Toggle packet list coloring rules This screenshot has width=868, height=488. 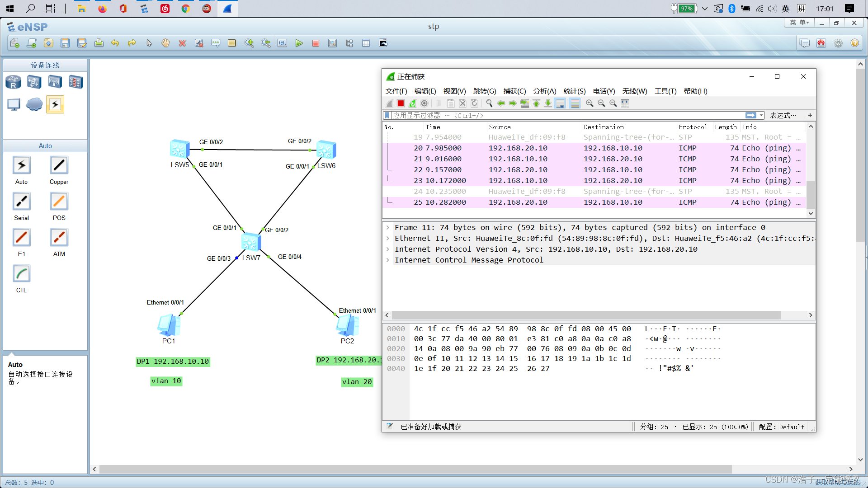click(575, 103)
